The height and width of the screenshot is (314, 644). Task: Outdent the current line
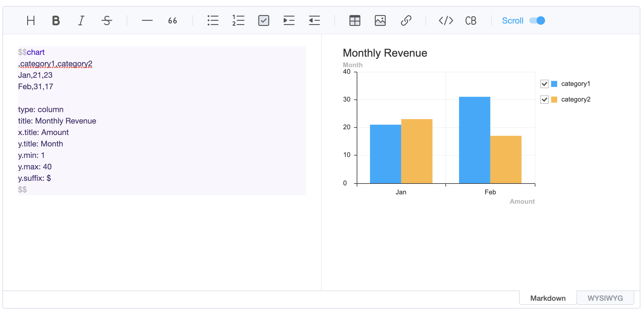pos(314,21)
